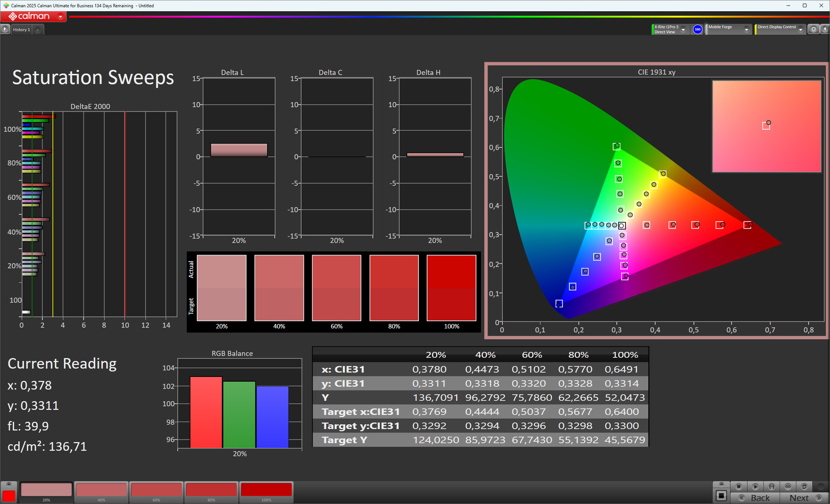
Task: Open the Mobile Forge source dropdown
Action: pyautogui.click(x=746, y=30)
